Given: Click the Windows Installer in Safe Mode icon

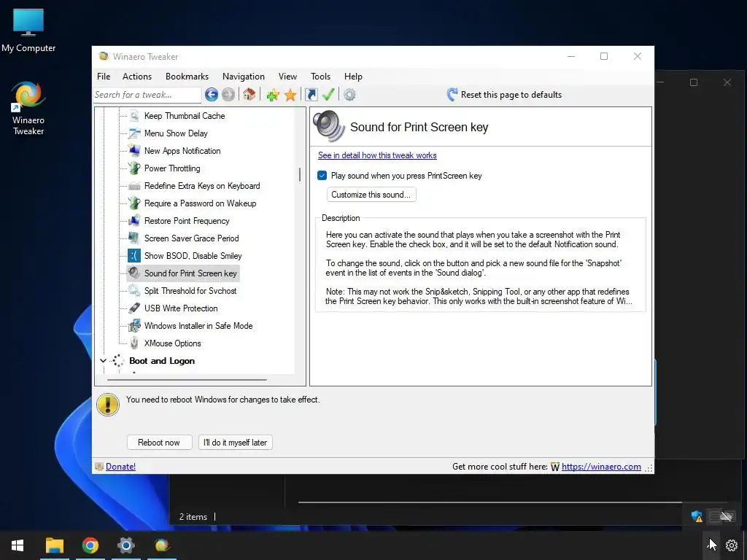Looking at the screenshot, I should (x=134, y=326).
